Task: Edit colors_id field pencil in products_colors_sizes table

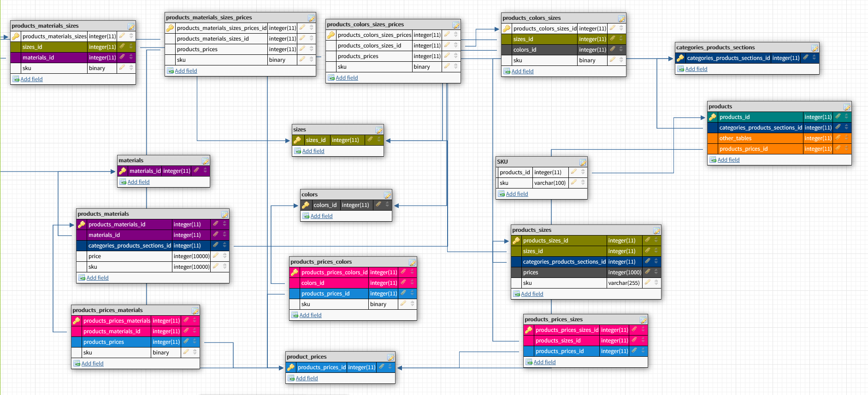Action: coord(613,49)
